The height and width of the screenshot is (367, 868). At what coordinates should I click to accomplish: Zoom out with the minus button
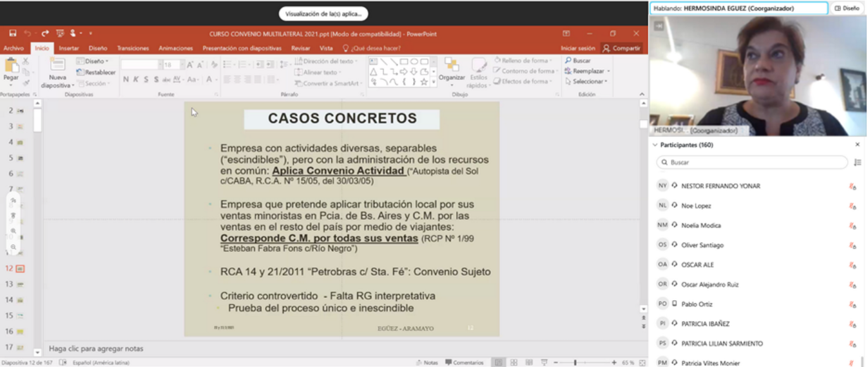tap(556, 362)
